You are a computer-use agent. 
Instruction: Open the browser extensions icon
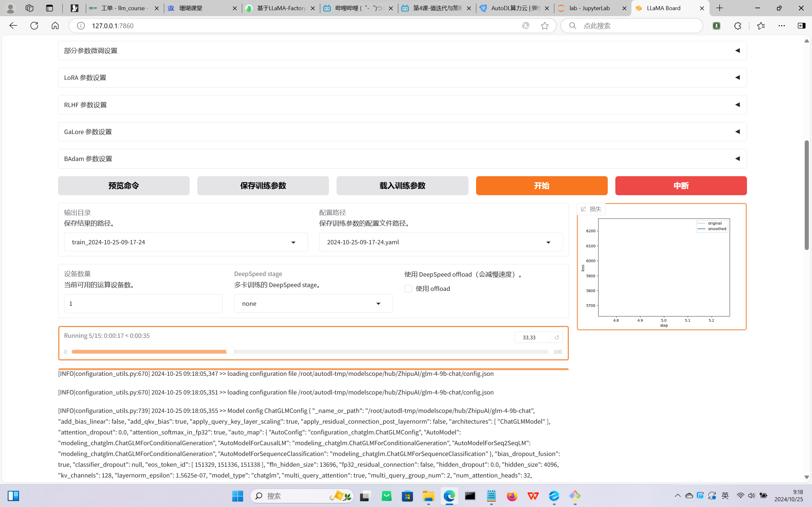(737, 26)
